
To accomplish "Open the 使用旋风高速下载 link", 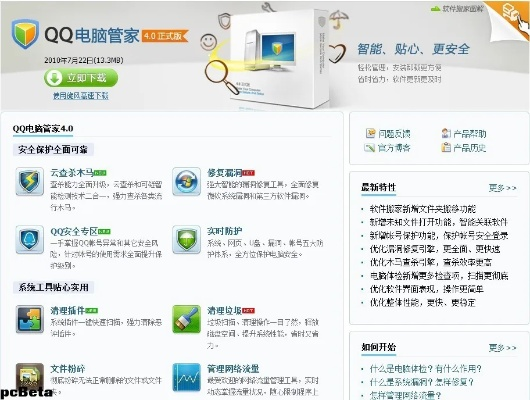I will (x=80, y=96).
